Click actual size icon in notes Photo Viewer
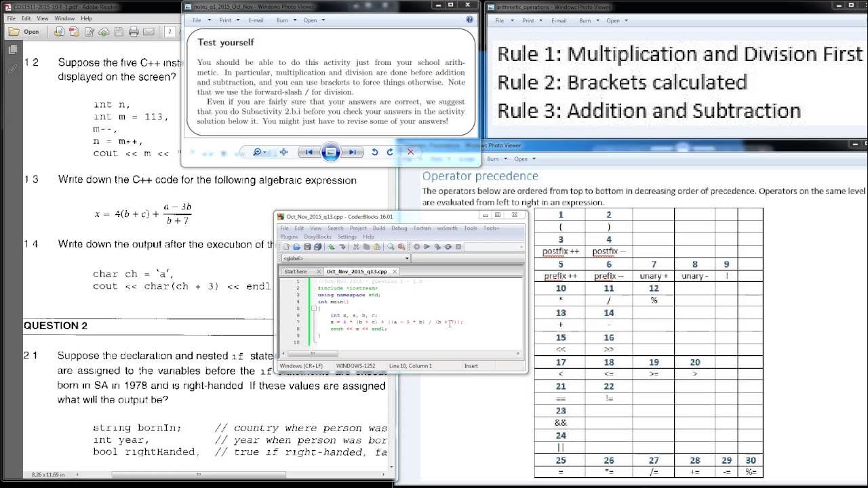The width and height of the screenshot is (868, 488). 283,152
